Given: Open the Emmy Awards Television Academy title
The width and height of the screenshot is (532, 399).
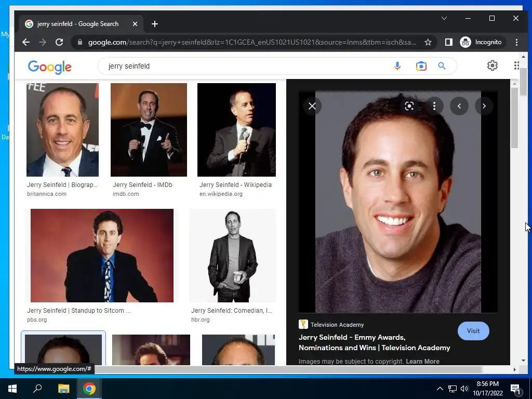Looking at the screenshot, I should click(374, 342).
